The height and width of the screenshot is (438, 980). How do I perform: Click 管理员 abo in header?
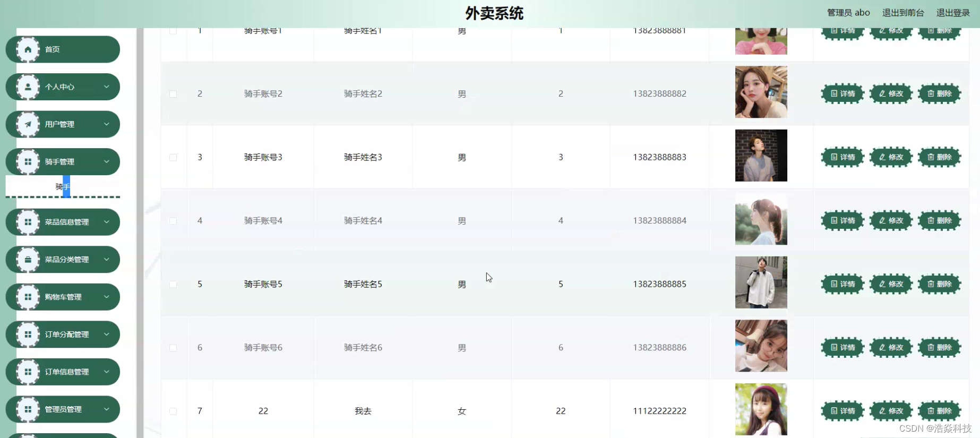[x=848, y=13]
